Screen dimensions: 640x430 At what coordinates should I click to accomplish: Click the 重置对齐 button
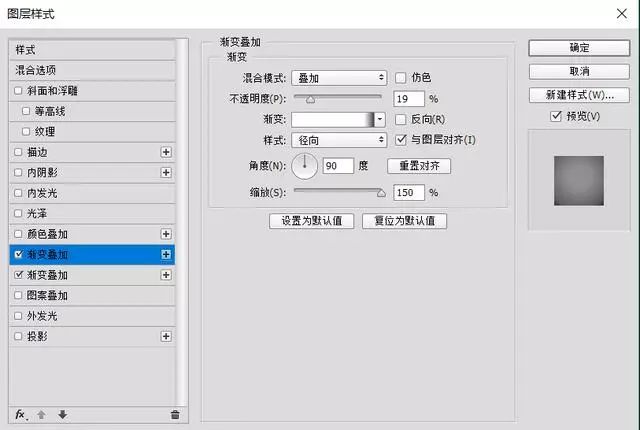(419, 166)
